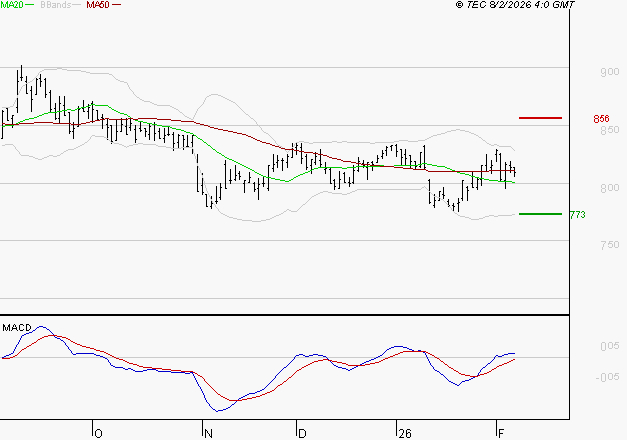627x440 pixels.
Task: Click the 800 price axis label
Action: [609, 188]
